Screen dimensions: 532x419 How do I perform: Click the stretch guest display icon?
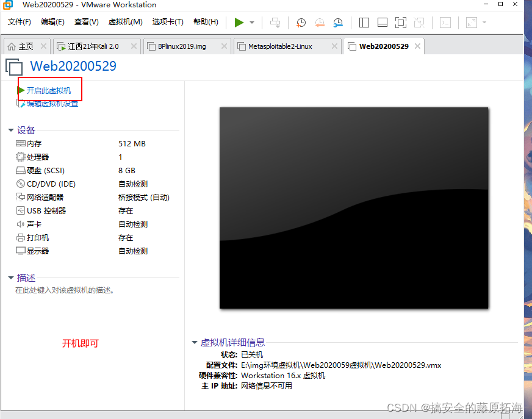(x=471, y=23)
